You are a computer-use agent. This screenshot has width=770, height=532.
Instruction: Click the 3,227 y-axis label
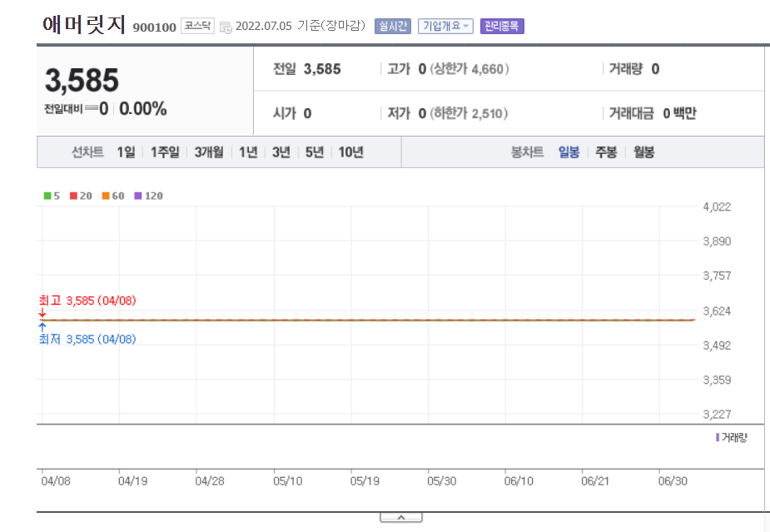(717, 415)
